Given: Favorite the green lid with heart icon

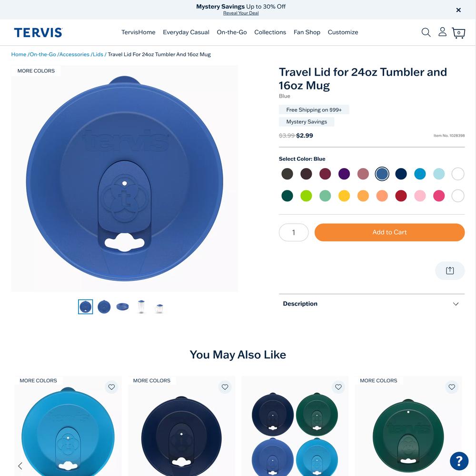Looking at the screenshot, I should tap(451, 387).
